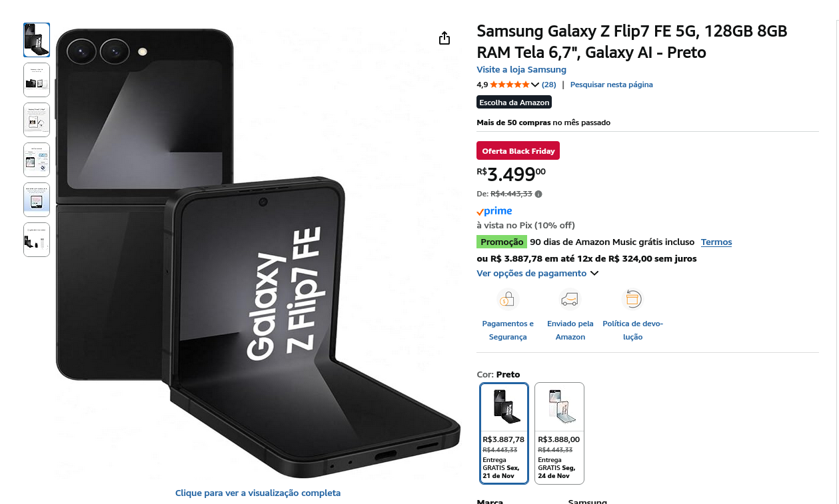839x504 pixels.
Task: Expand Ver opções de pagamento
Action: click(537, 274)
